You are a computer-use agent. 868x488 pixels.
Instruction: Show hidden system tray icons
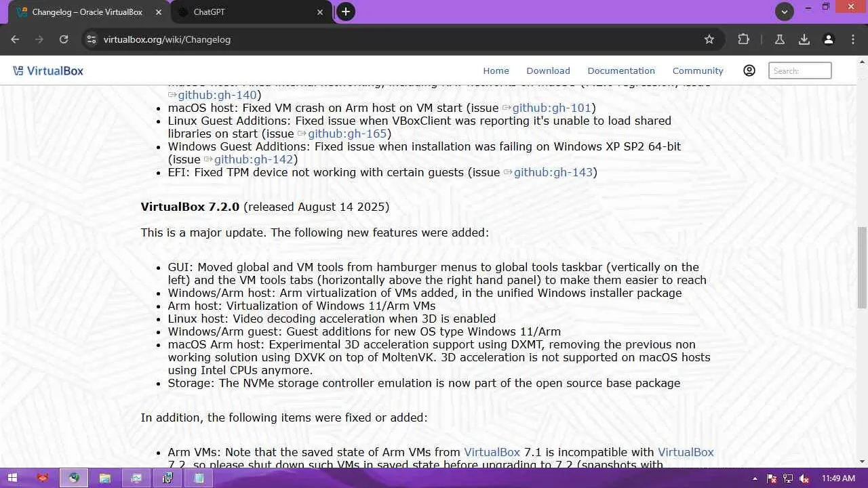pyautogui.click(x=755, y=479)
